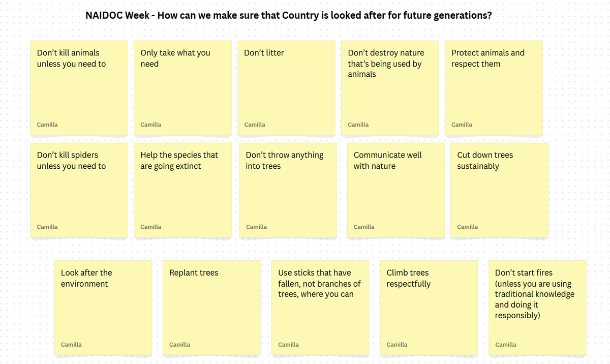
Task: Select the "Climb trees respectfully" note
Action: [x=429, y=308]
